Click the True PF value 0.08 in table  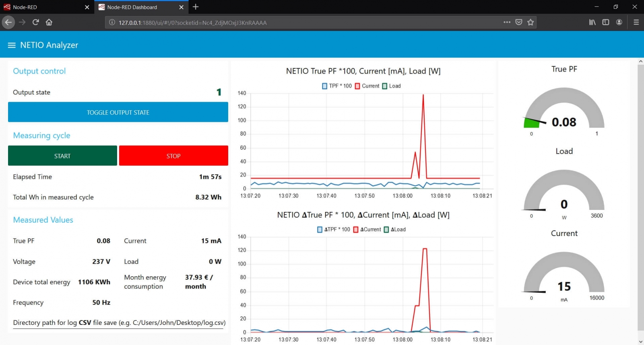(x=103, y=241)
